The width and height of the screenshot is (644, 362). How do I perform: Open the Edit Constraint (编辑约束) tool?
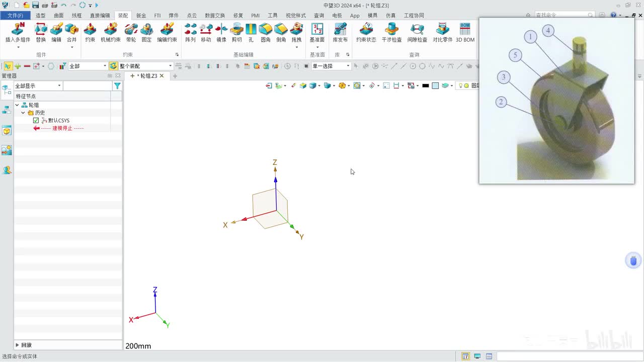coord(167,32)
